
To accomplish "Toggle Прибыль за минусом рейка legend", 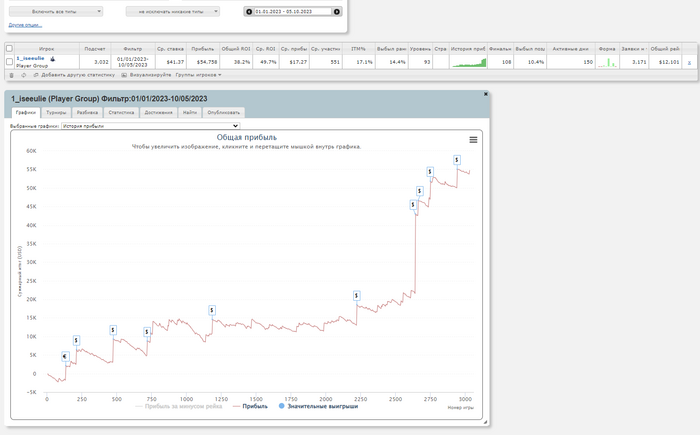I will pyautogui.click(x=179, y=406).
